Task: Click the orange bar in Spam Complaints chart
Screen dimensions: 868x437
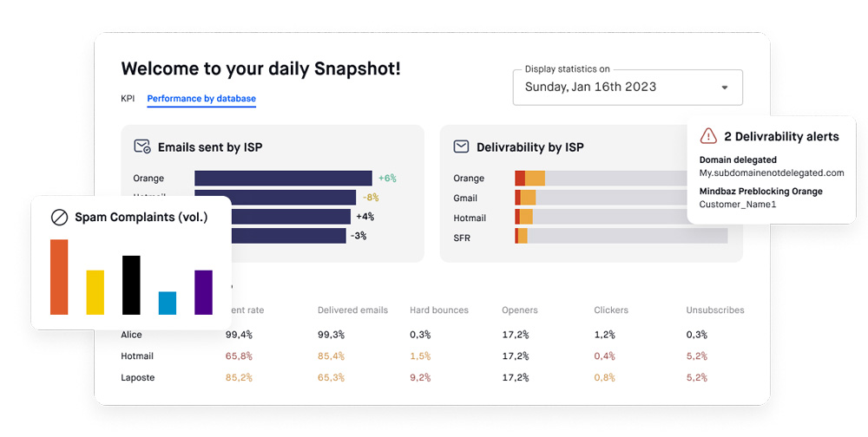Action: click(59, 277)
